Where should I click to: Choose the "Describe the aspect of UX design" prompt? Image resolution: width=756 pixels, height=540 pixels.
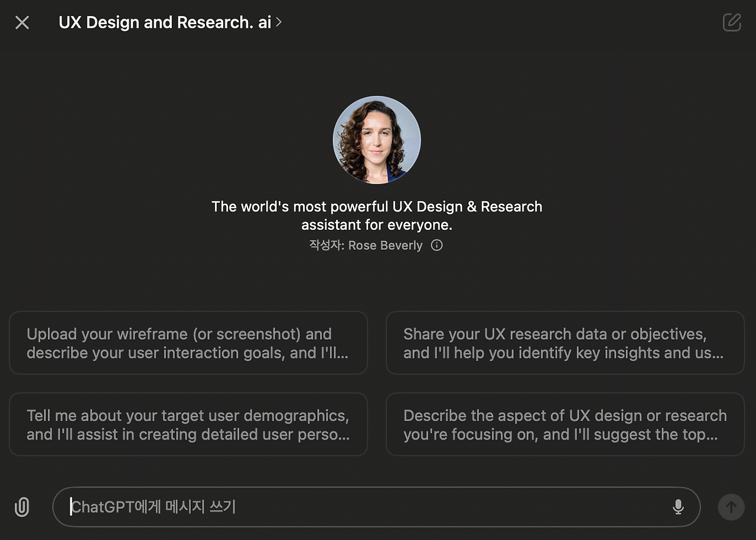coord(565,424)
